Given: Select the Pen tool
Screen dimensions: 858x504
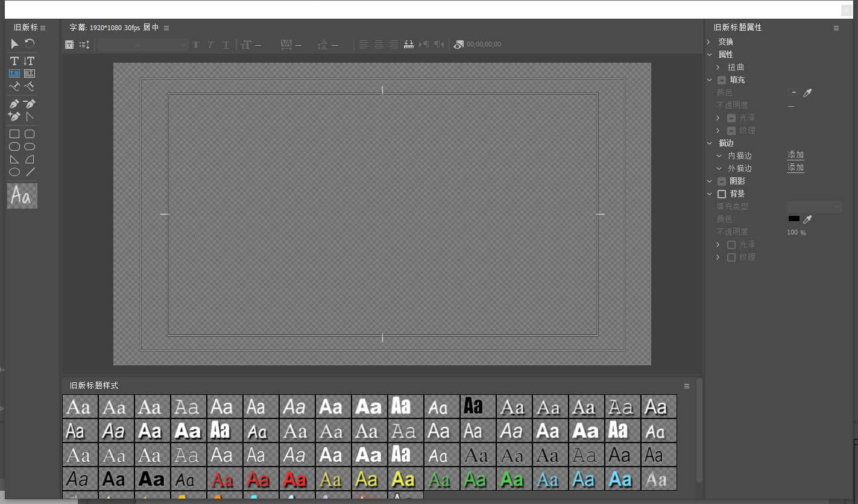Looking at the screenshot, I should click(14, 104).
